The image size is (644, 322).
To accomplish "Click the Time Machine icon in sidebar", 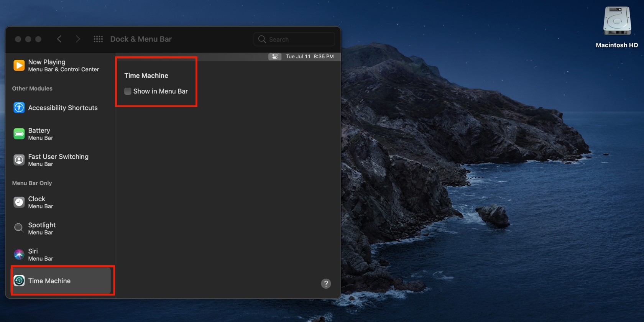I will click(19, 281).
